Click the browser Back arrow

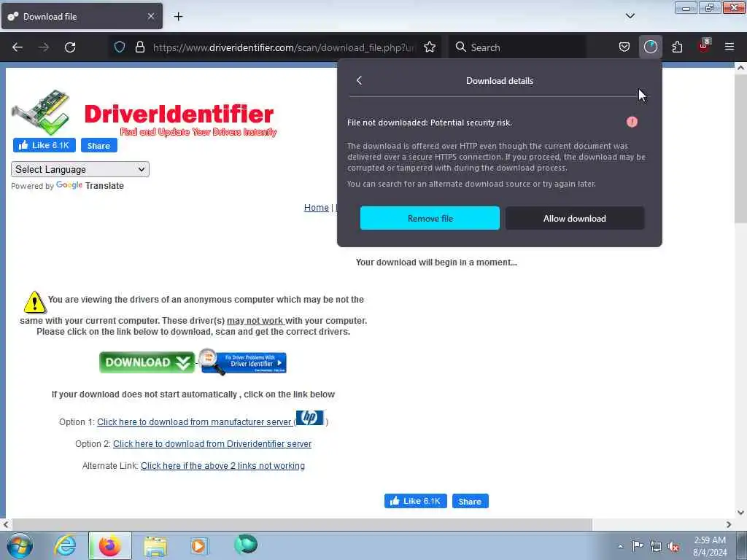coord(18,47)
